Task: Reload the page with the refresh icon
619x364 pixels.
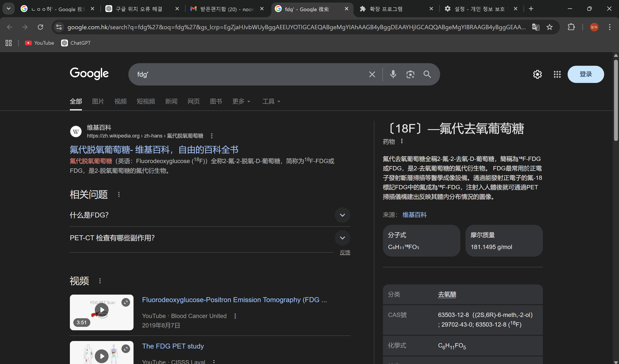Action: (41, 27)
